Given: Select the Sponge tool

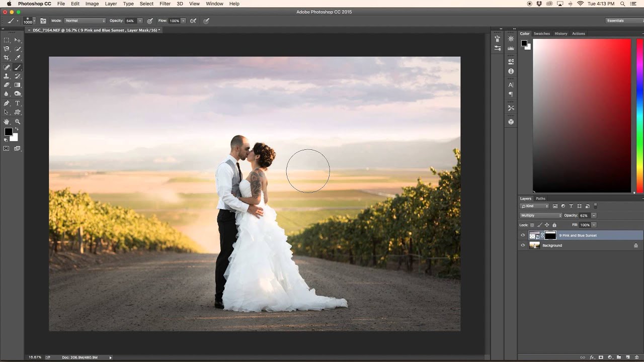Looking at the screenshot, I should point(18,94).
